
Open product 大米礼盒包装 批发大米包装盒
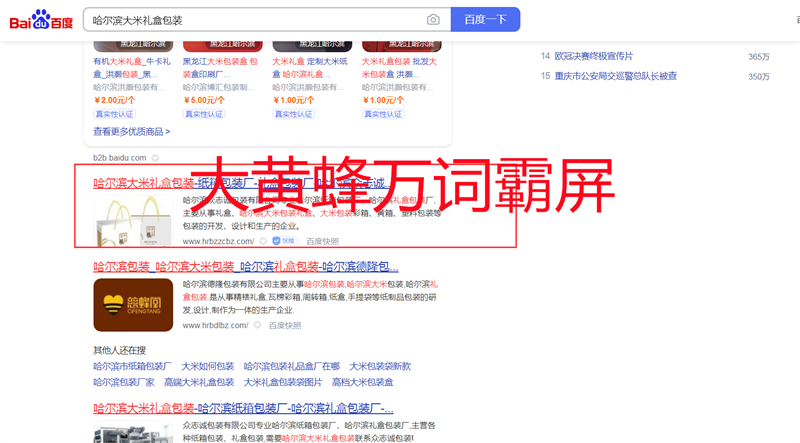(399, 67)
